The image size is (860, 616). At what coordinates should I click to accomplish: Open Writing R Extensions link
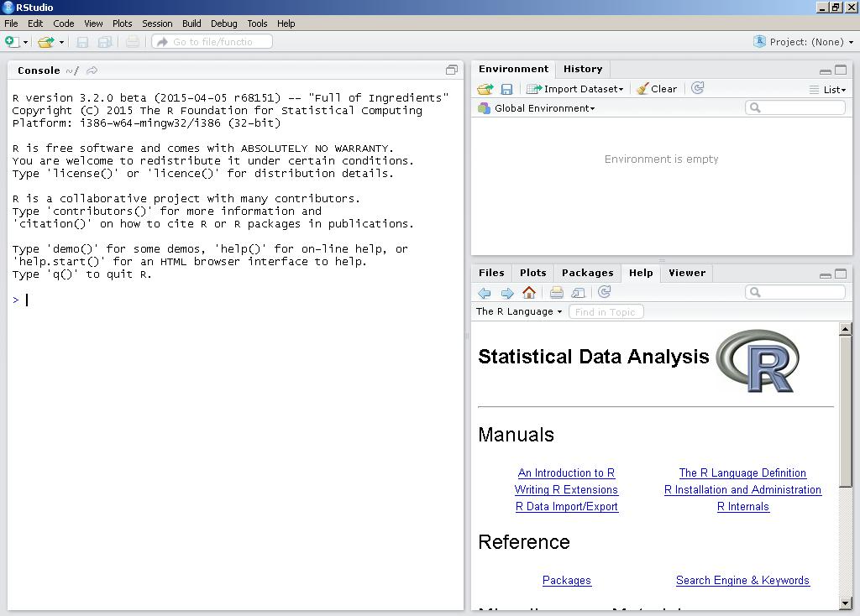point(566,490)
